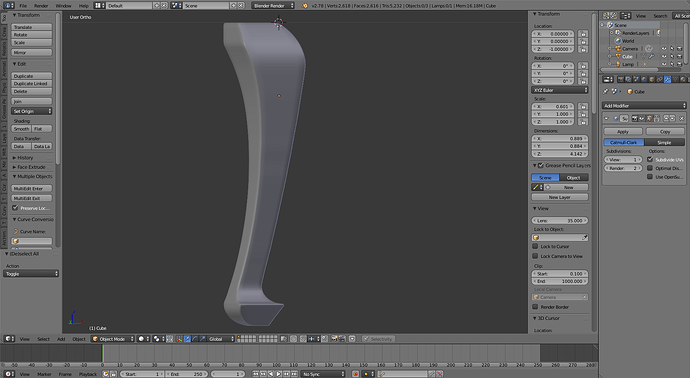Image resolution: width=690 pixels, height=378 pixels.
Task: Click the Cube mesh icon in outliner
Action: click(x=618, y=56)
